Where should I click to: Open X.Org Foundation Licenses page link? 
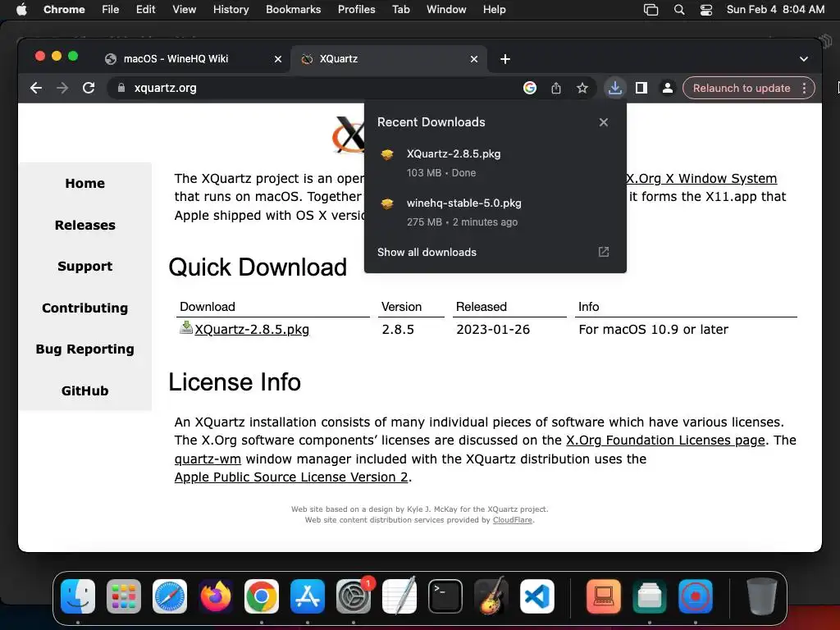(665, 441)
